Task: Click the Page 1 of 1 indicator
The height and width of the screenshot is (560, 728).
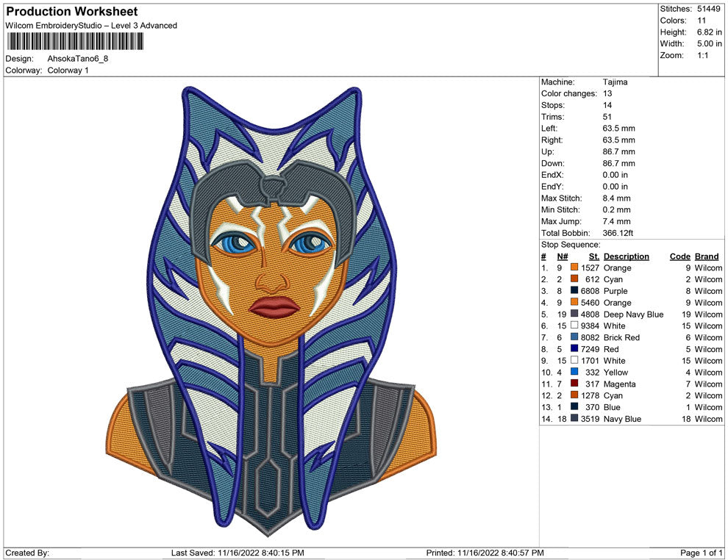Action: [x=701, y=553]
